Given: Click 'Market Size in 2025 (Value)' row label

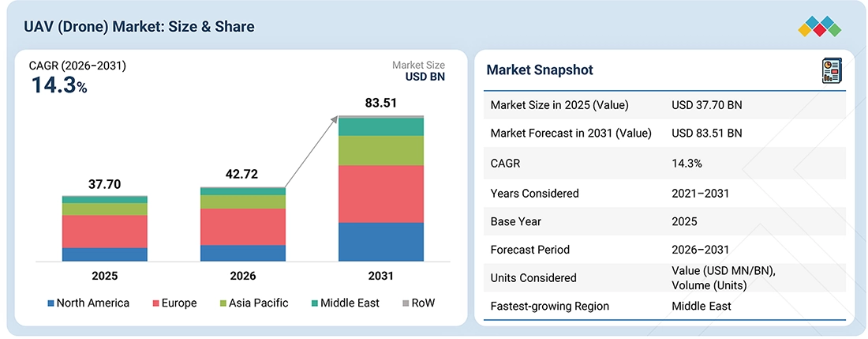Looking at the screenshot, I should [x=559, y=105].
